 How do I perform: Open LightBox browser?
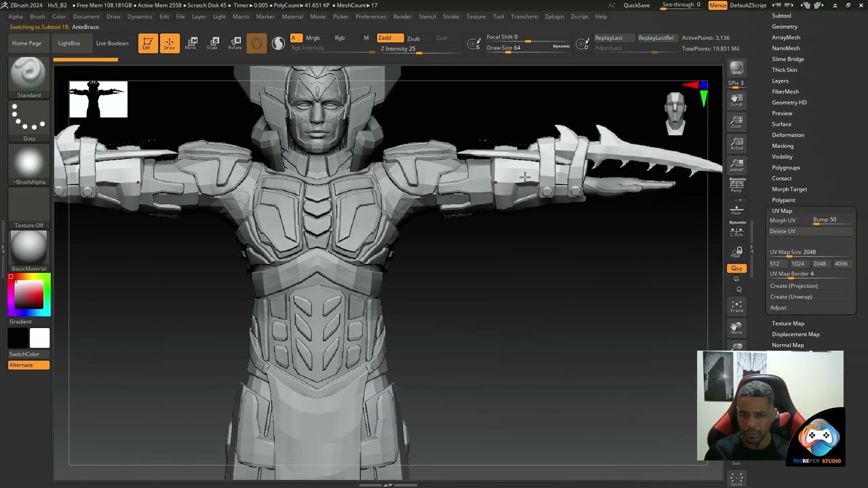click(68, 43)
